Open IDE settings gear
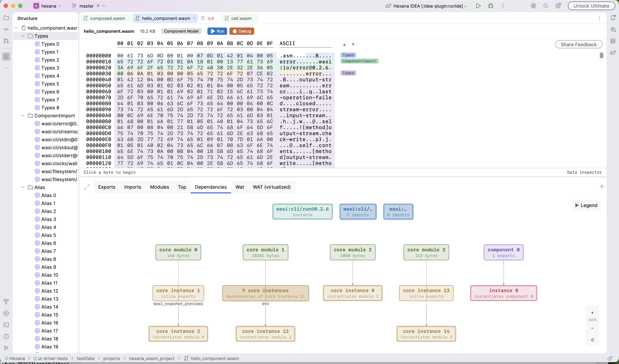The image size is (619, 364). (x=558, y=6)
